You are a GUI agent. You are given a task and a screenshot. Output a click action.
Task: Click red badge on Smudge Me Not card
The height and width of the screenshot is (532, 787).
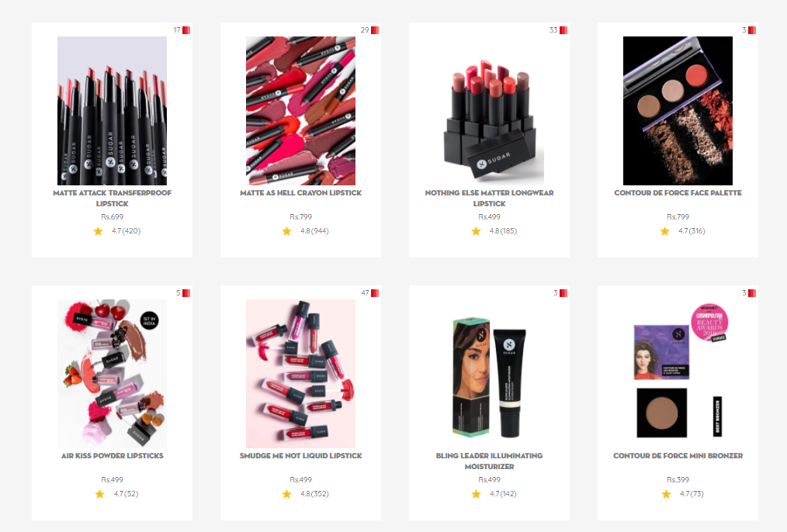(375, 293)
